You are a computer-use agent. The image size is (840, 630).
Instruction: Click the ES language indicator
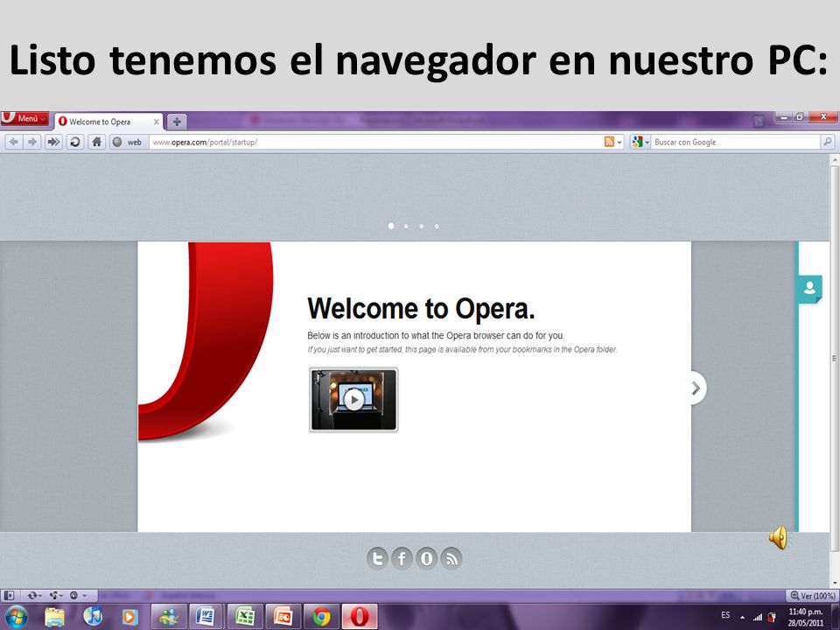[725, 615]
